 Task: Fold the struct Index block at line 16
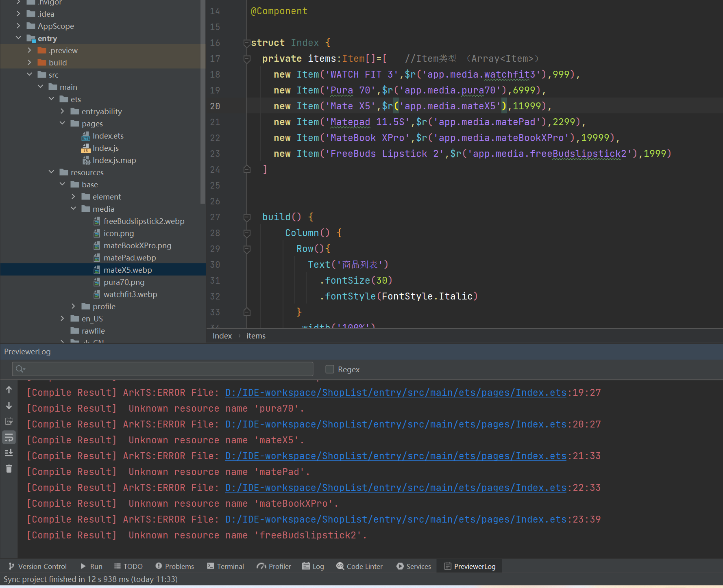[x=247, y=43]
